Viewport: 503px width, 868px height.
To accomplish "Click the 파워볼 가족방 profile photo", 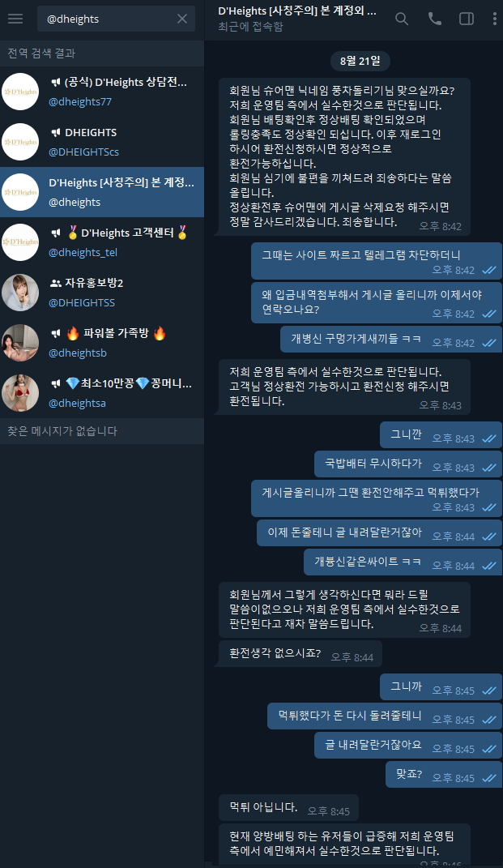I will 20,343.
